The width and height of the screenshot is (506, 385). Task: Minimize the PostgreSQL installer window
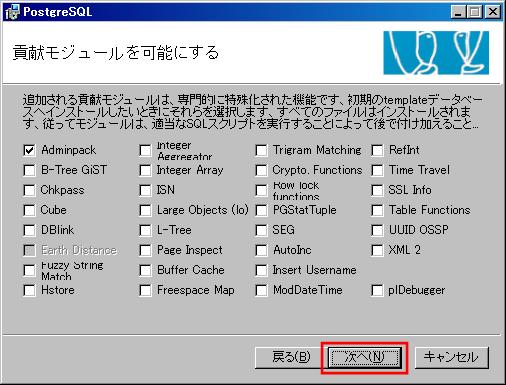[x=458, y=12]
